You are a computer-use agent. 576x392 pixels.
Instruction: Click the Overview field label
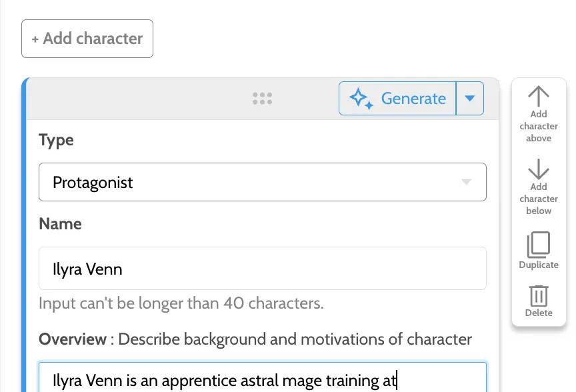[x=72, y=339]
